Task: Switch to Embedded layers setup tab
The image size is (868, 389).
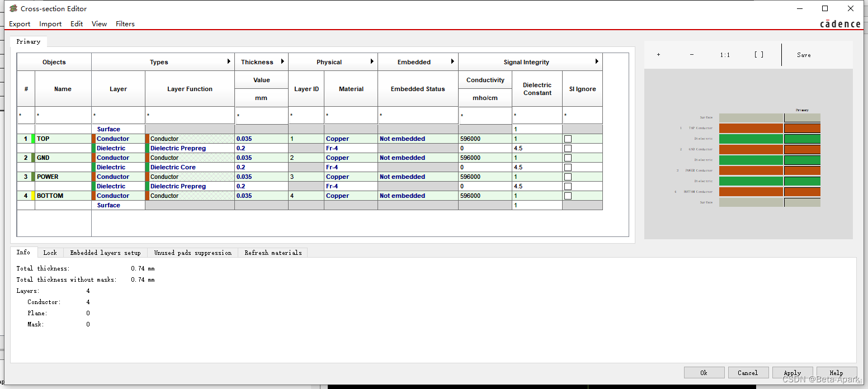Action: click(105, 253)
